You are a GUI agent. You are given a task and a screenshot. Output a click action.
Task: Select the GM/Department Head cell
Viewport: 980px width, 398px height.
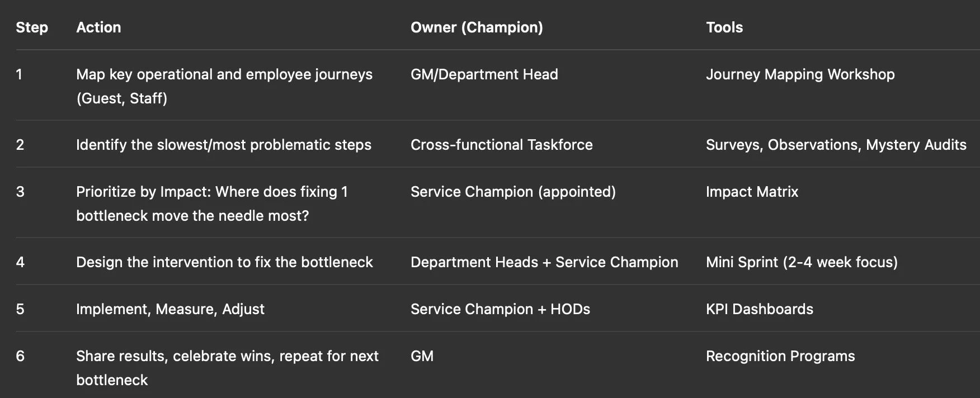(x=484, y=74)
